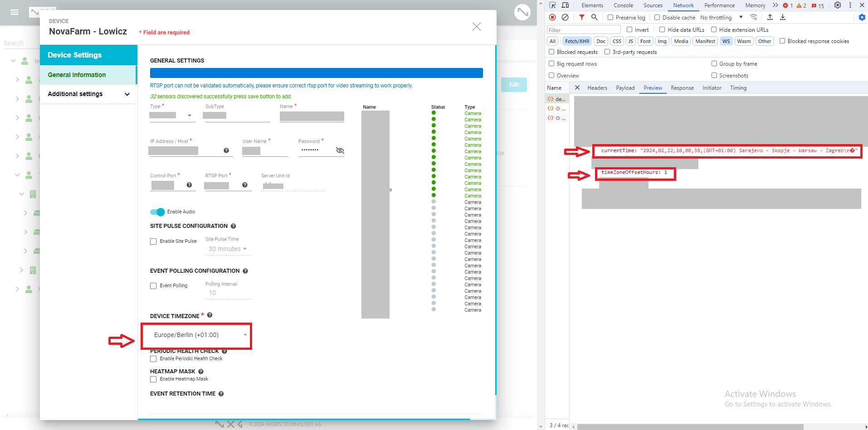This screenshot has width=868, height=430.
Task: Check Hide data URLs
Action: [662, 29]
